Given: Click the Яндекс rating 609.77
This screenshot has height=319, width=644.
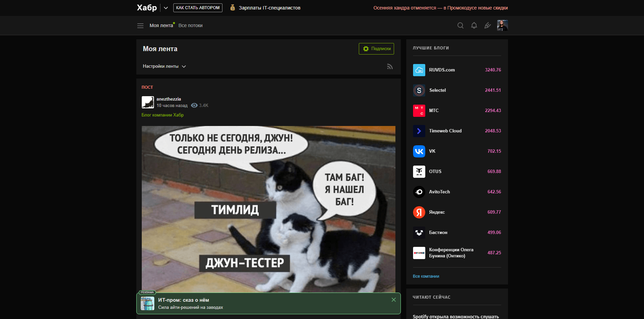Looking at the screenshot, I should tap(494, 212).
